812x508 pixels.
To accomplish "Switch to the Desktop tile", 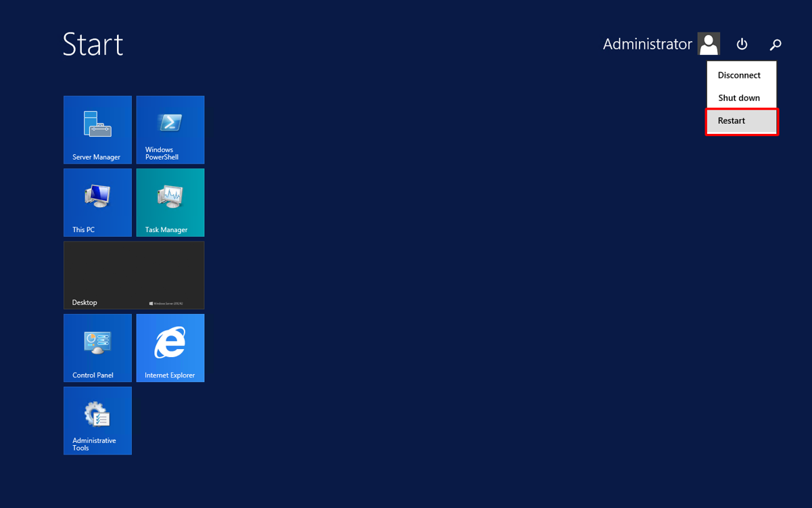I will (x=134, y=275).
